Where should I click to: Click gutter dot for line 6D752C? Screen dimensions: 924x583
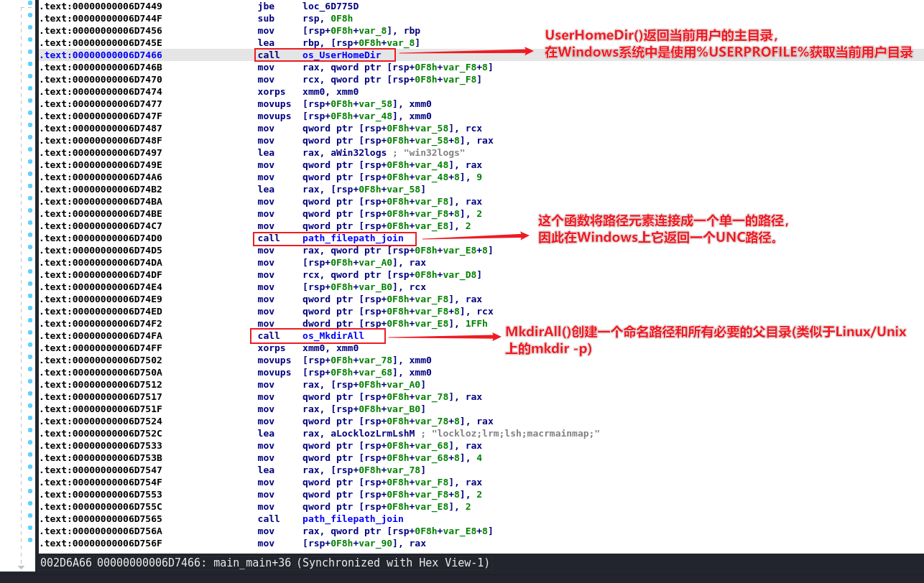pyautogui.click(x=29, y=434)
